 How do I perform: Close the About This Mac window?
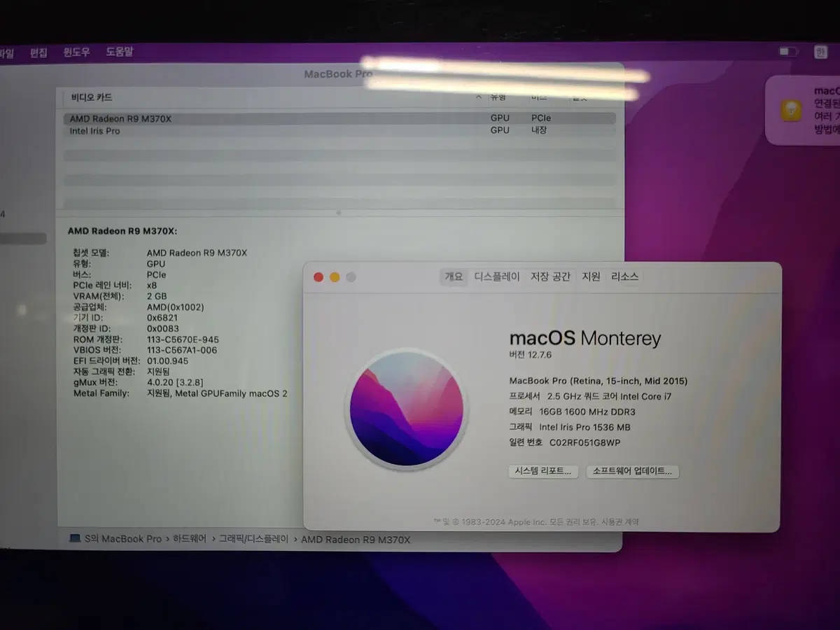click(x=318, y=277)
